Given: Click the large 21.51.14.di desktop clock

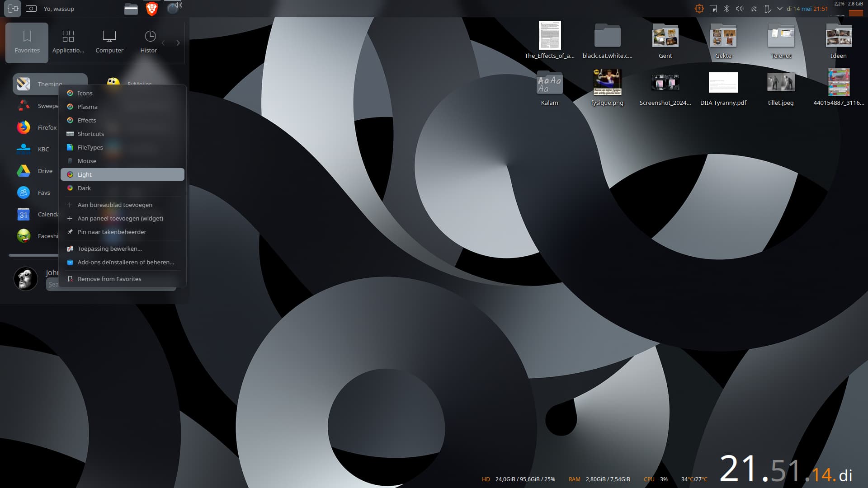Looking at the screenshot, I should [786, 469].
